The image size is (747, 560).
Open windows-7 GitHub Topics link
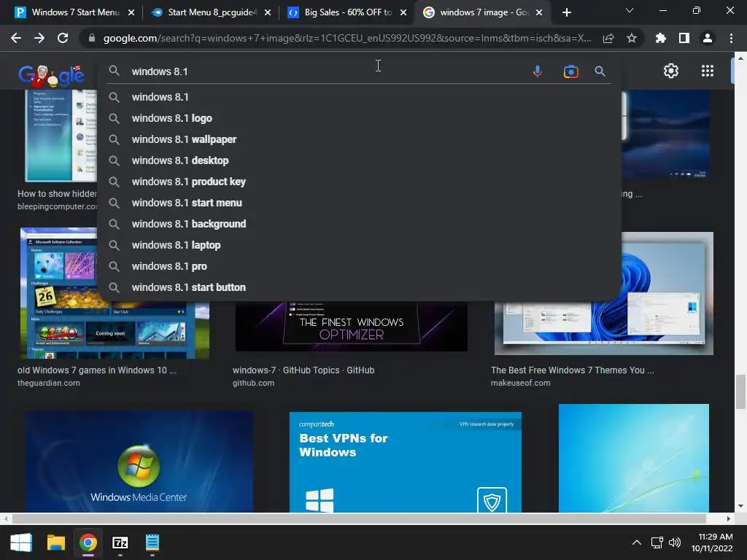tap(303, 370)
